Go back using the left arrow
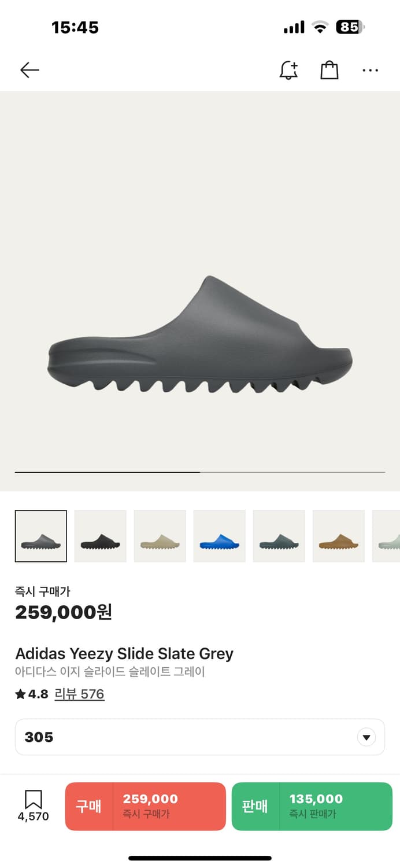Image resolution: width=400 pixels, height=868 pixels. (29, 71)
